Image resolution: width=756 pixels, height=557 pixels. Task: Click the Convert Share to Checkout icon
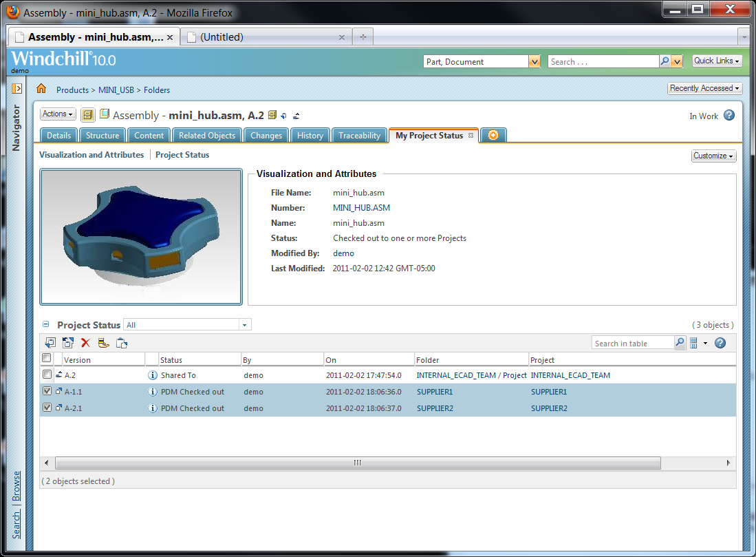[x=67, y=342]
